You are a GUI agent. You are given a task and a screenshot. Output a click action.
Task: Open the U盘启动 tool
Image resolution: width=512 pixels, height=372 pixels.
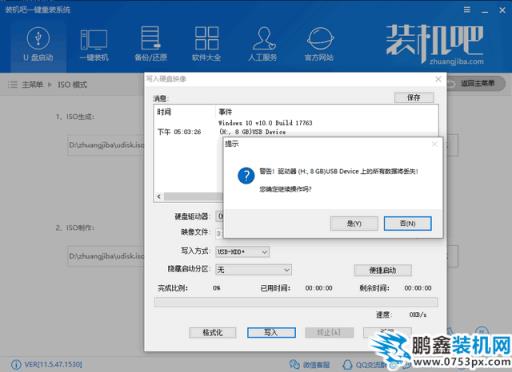tap(38, 44)
